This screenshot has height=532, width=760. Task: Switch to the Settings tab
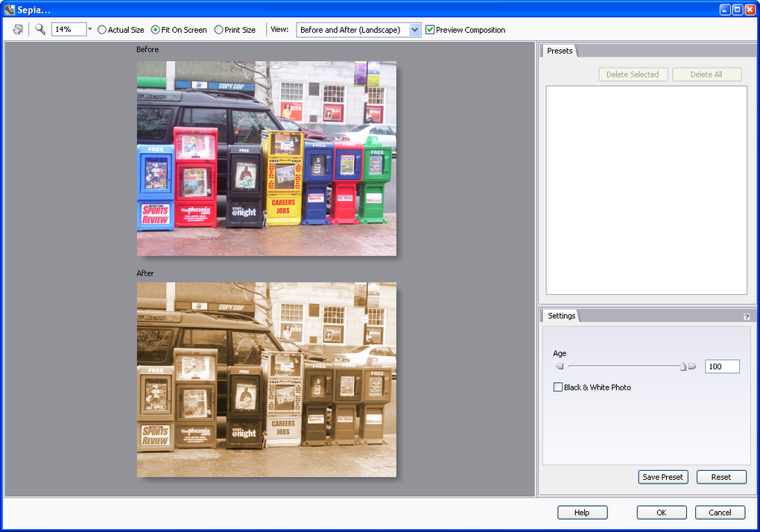point(561,316)
